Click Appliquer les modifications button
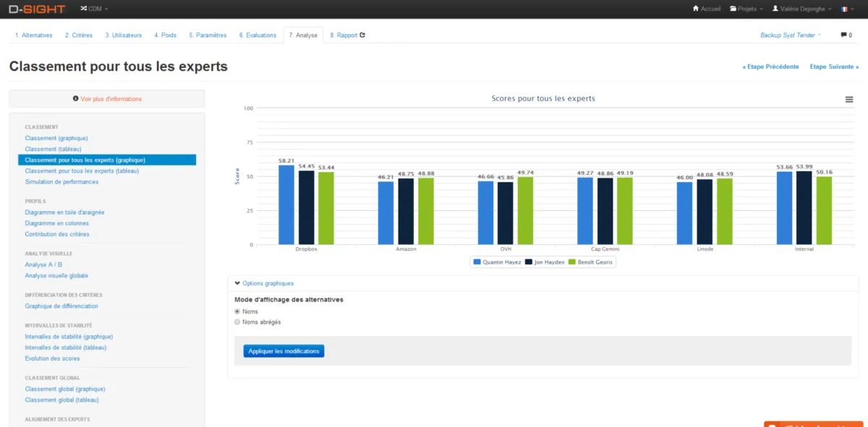 pos(284,351)
